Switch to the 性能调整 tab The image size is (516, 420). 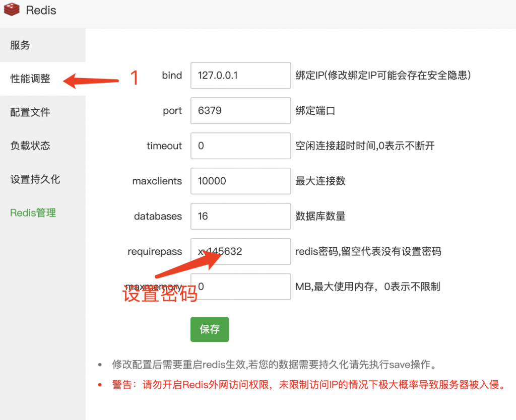[x=43, y=79]
